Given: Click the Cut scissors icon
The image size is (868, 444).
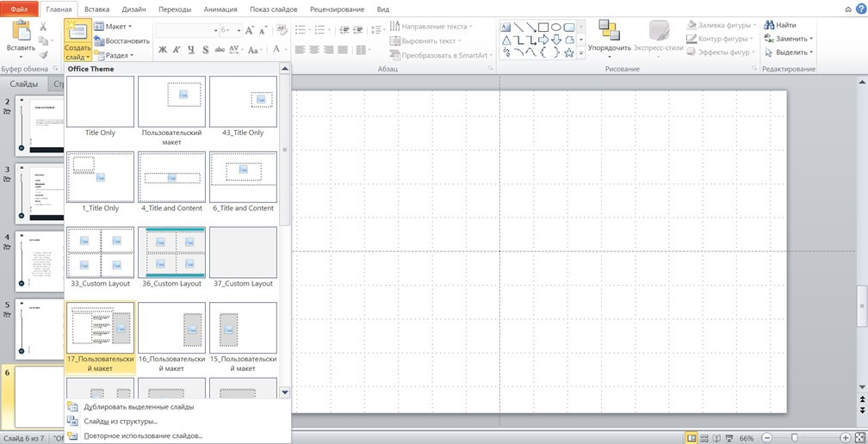Looking at the screenshot, I should [x=43, y=27].
